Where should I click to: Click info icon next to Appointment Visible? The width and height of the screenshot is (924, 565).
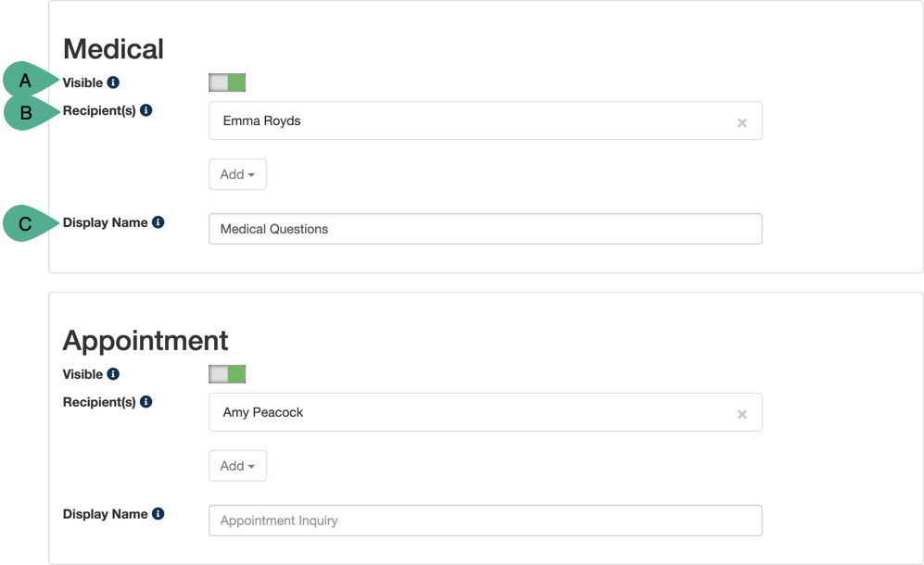pyautogui.click(x=113, y=374)
